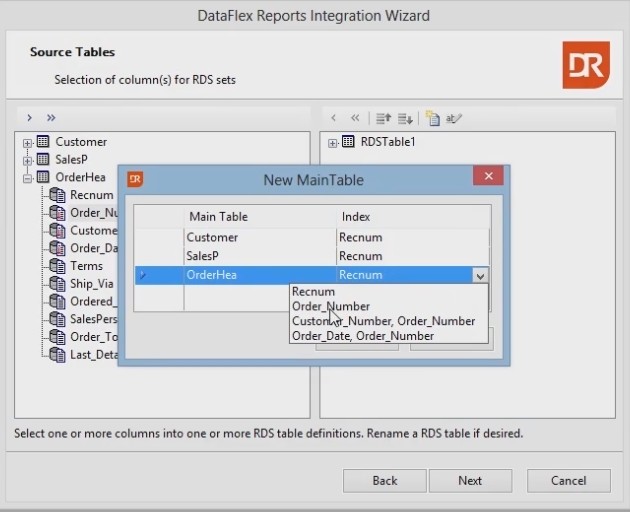Collapse the OrderHea table node
Screen dimensions: 630x512
pyautogui.click(x=28, y=178)
